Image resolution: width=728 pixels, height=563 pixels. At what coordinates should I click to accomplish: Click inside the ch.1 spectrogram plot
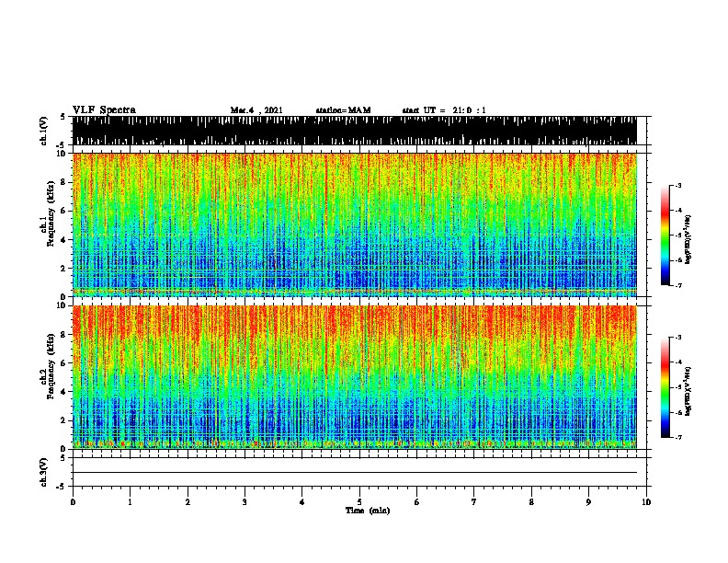tap(354, 224)
